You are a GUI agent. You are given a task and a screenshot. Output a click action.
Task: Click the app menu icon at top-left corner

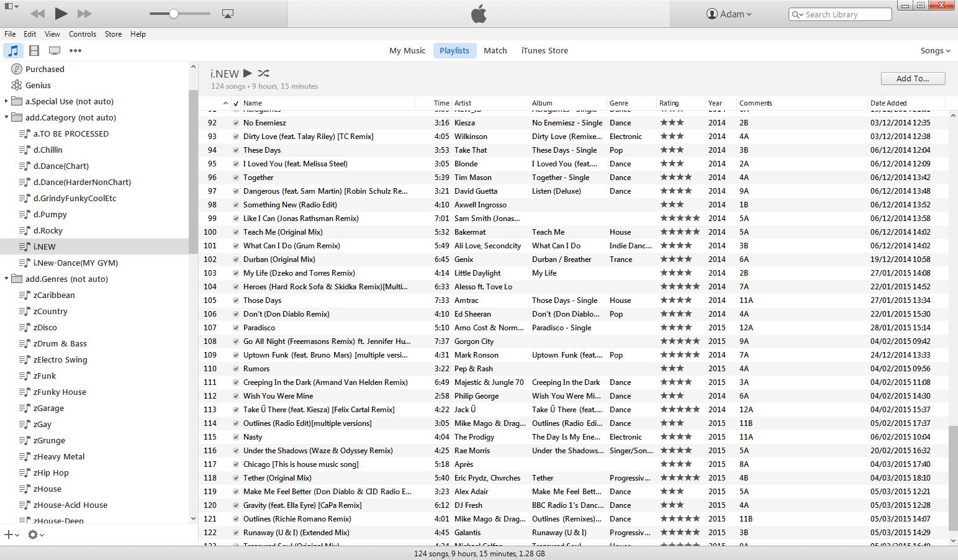(11, 6)
